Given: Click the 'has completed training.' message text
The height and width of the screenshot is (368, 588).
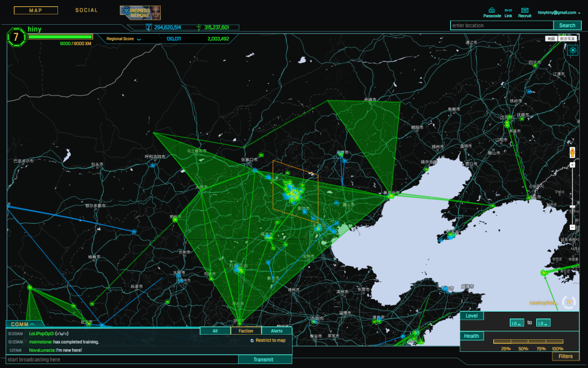Looking at the screenshot, I should tap(76, 342).
